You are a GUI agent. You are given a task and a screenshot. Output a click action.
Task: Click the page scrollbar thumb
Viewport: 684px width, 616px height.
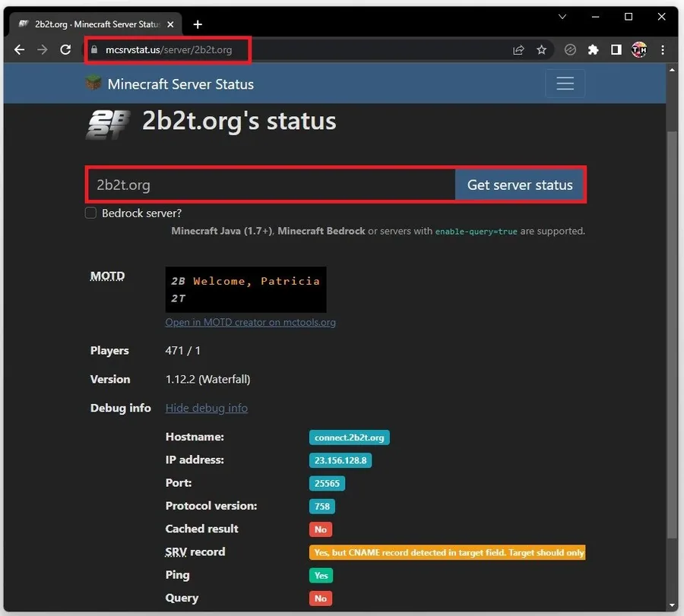pos(672,335)
